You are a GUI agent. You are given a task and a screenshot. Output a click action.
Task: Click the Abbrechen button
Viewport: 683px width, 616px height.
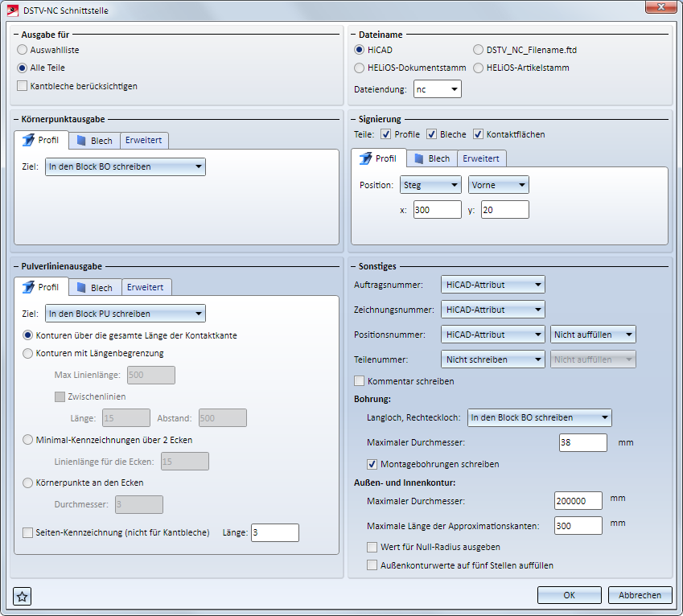640,595
